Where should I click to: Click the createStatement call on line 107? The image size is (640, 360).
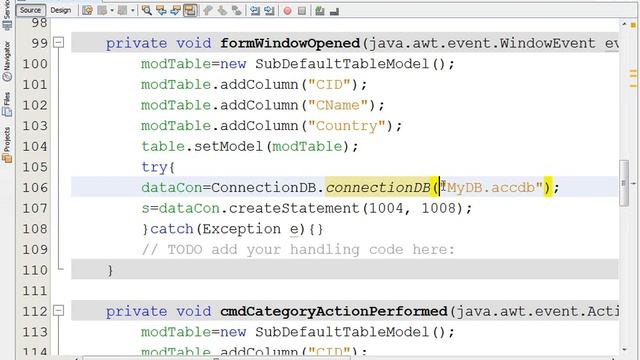[x=294, y=208]
